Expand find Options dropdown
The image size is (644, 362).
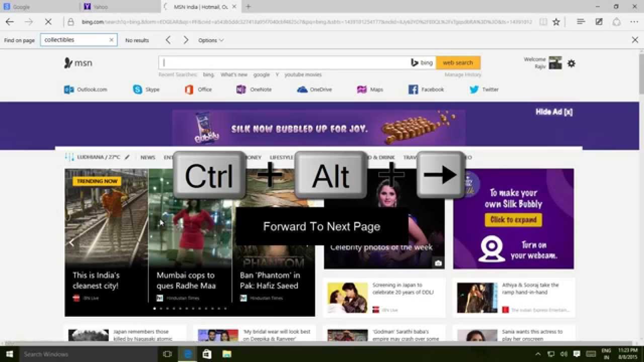pos(211,40)
